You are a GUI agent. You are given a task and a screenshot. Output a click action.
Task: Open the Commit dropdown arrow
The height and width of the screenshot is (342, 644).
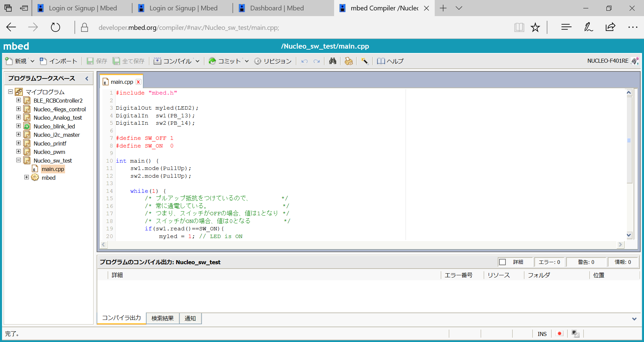247,61
